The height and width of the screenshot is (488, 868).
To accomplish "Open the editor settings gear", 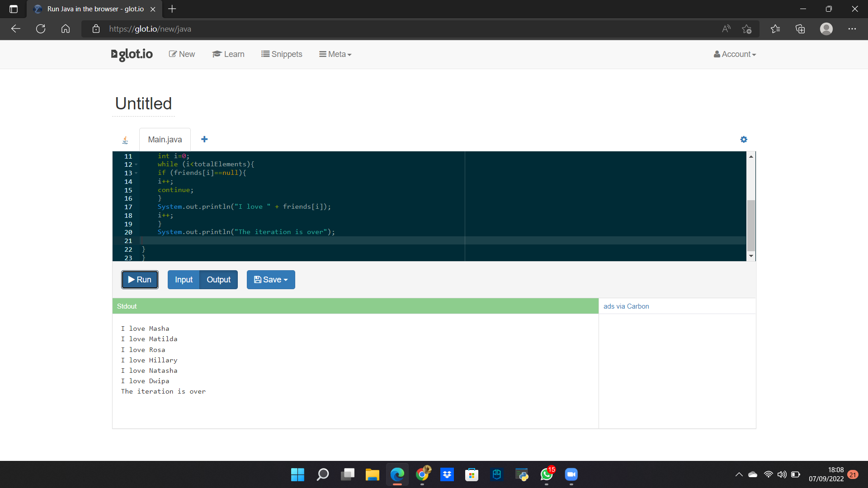I will 744,139.
